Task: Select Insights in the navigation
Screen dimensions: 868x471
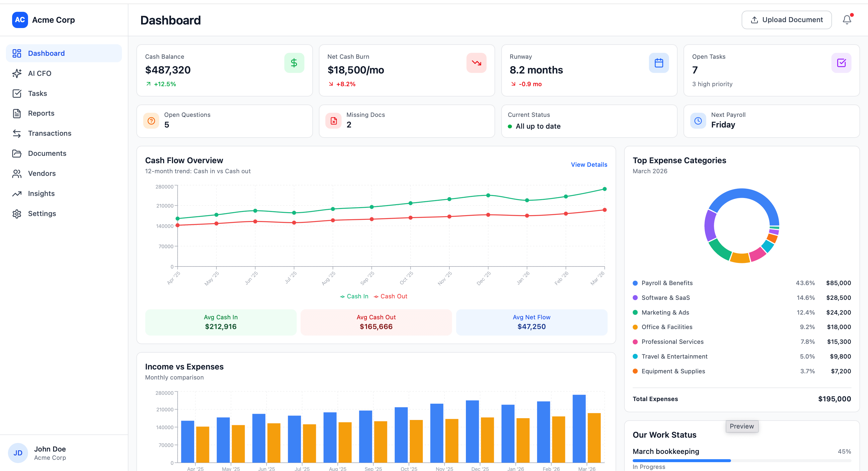Action: point(64,194)
